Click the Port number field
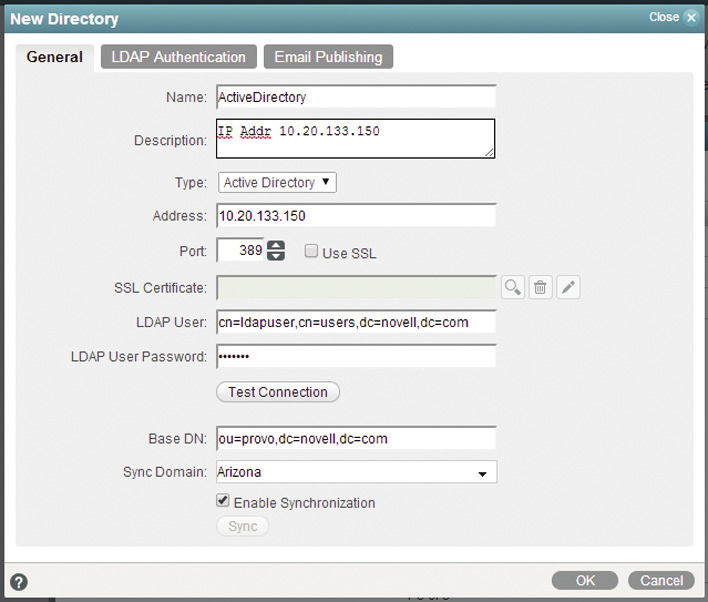The image size is (708, 602). click(x=241, y=250)
